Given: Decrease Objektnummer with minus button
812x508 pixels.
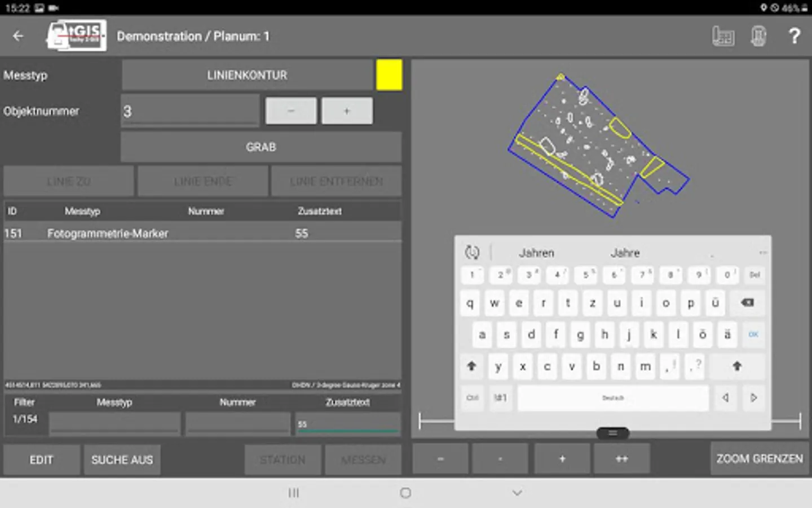Looking at the screenshot, I should pos(291,111).
